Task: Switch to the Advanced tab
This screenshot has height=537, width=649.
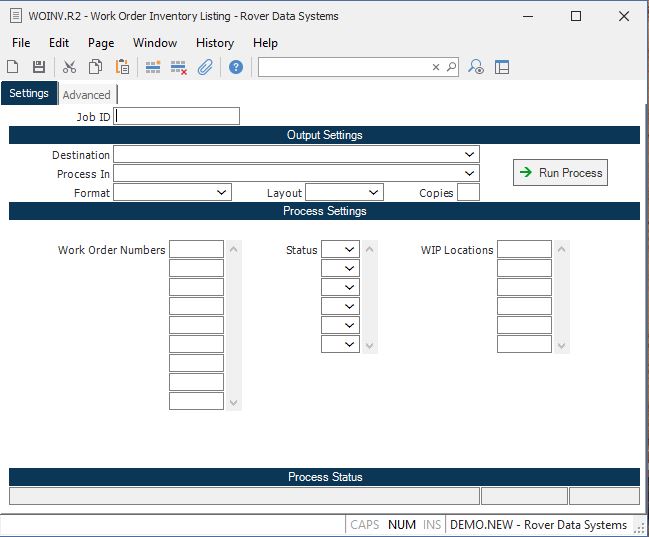Action: point(87,95)
